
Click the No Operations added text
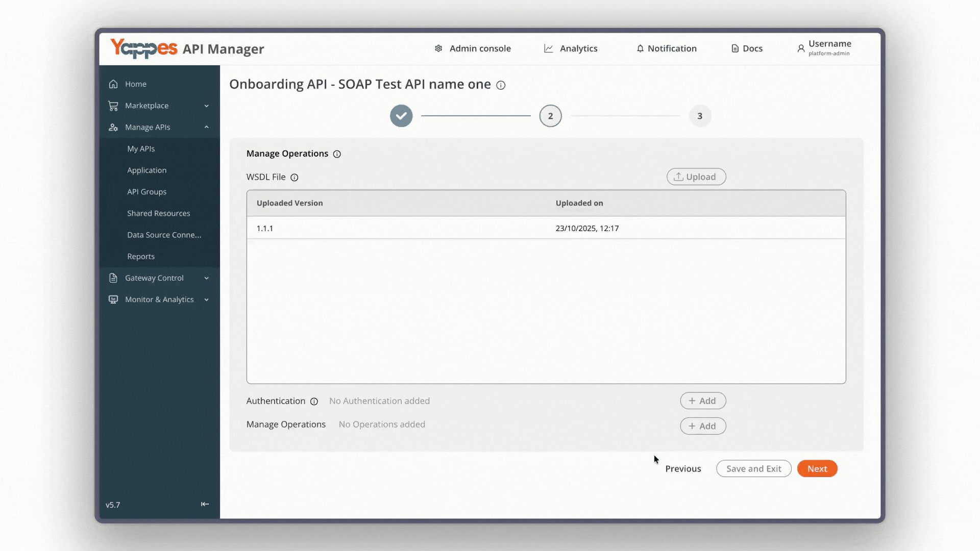point(382,424)
